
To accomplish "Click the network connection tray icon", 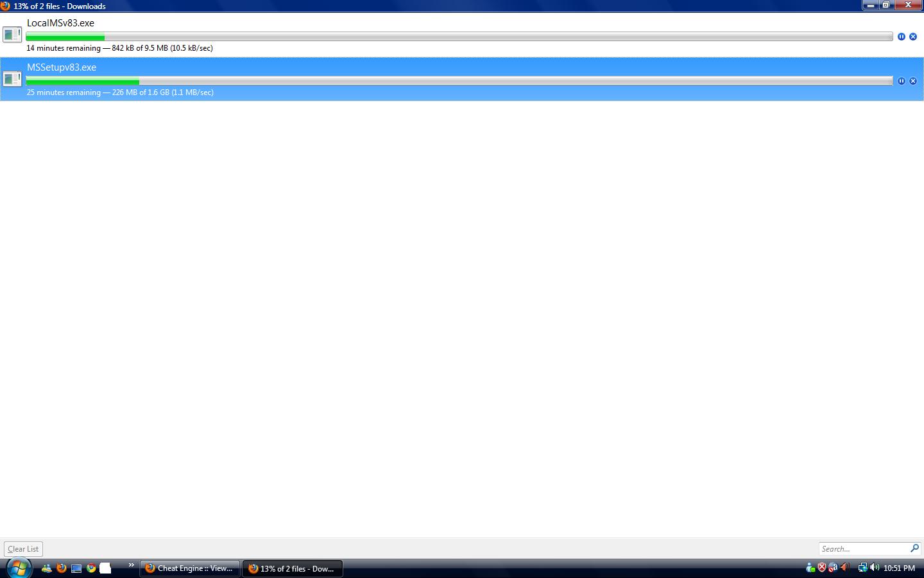I will (862, 568).
